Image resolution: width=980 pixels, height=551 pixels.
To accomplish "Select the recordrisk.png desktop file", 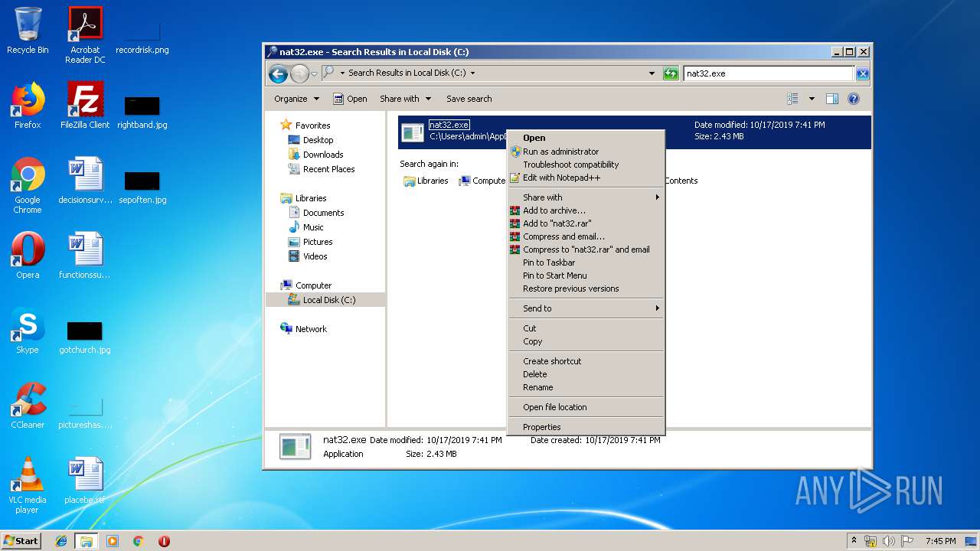I will click(x=142, y=35).
